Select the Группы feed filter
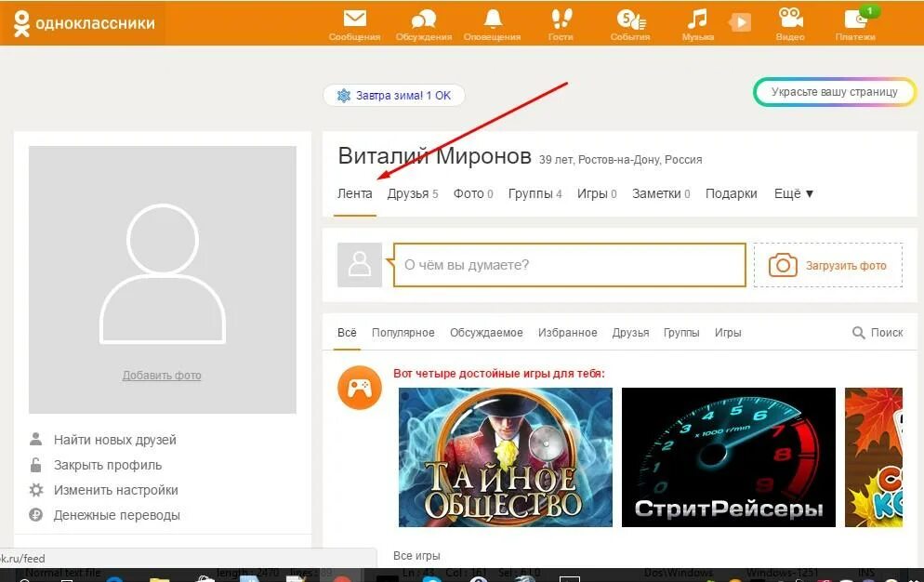The image size is (924, 582). pyautogui.click(x=681, y=333)
